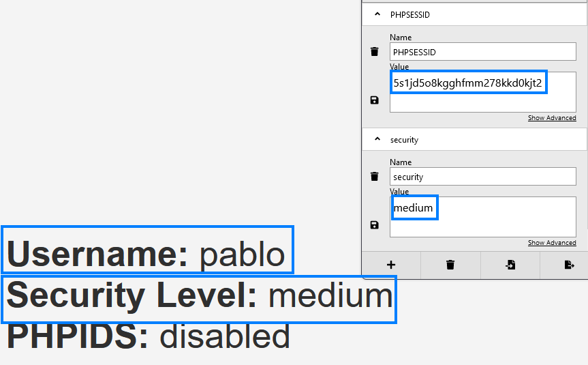This screenshot has height=365, width=588.
Task: Collapse the PHPSESSID cookie chevron
Action: pyautogui.click(x=377, y=14)
